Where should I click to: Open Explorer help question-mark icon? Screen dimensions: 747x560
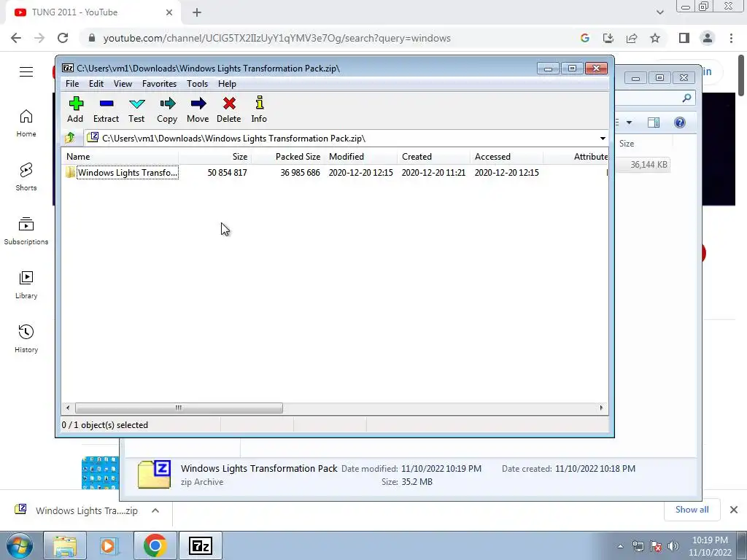(680, 122)
